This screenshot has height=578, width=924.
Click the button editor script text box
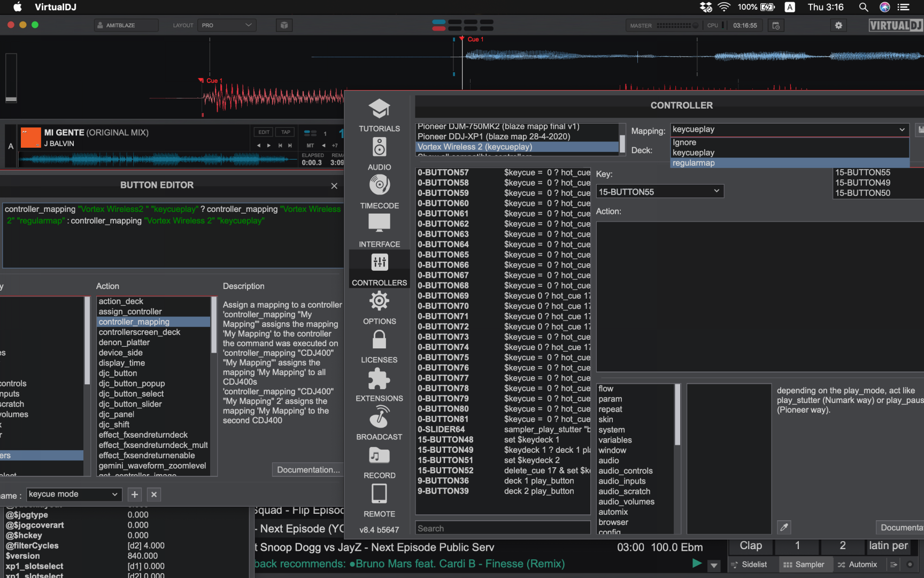173,235
